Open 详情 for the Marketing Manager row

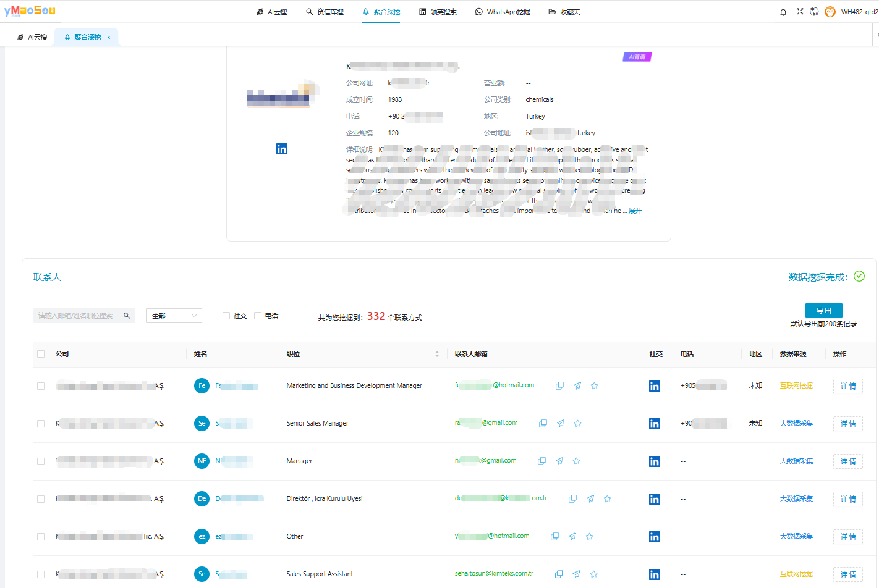(x=847, y=386)
